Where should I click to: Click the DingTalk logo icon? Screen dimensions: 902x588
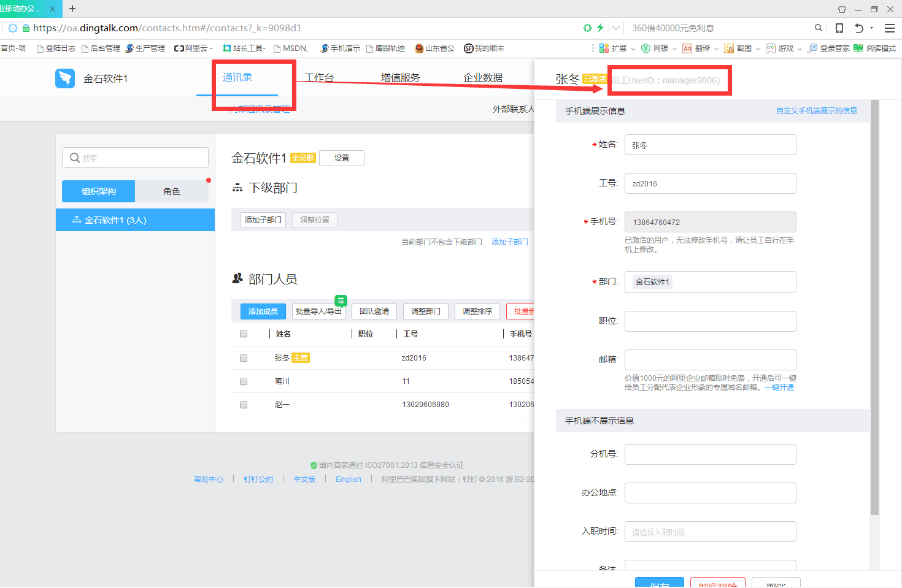coord(65,78)
